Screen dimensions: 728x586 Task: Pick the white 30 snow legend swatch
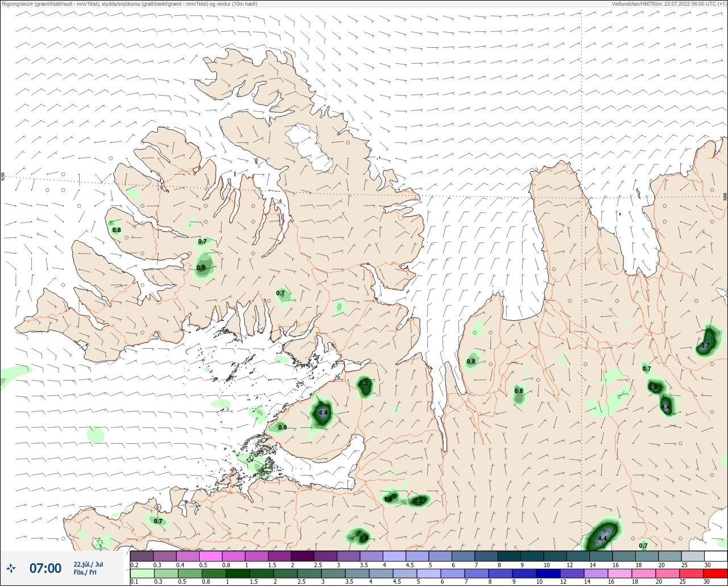715,556
